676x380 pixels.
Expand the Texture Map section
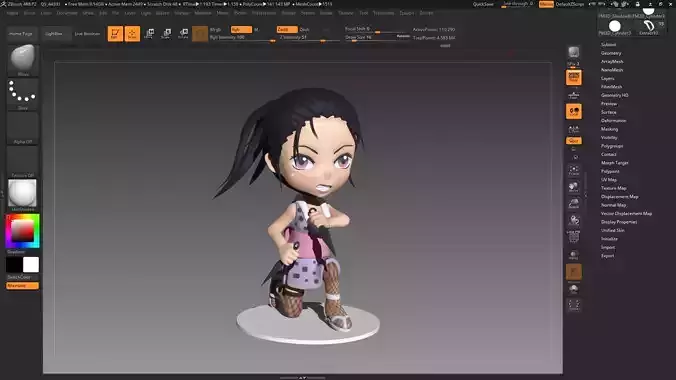pos(613,188)
